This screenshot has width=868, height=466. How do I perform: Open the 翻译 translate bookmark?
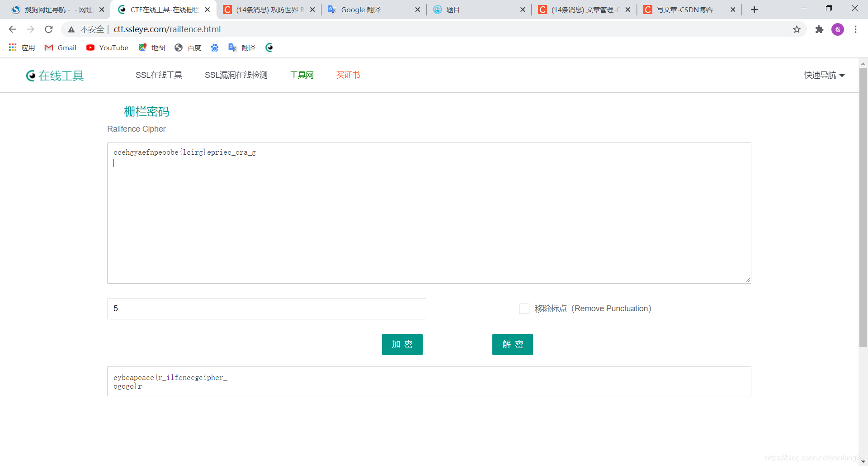tap(242, 48)
